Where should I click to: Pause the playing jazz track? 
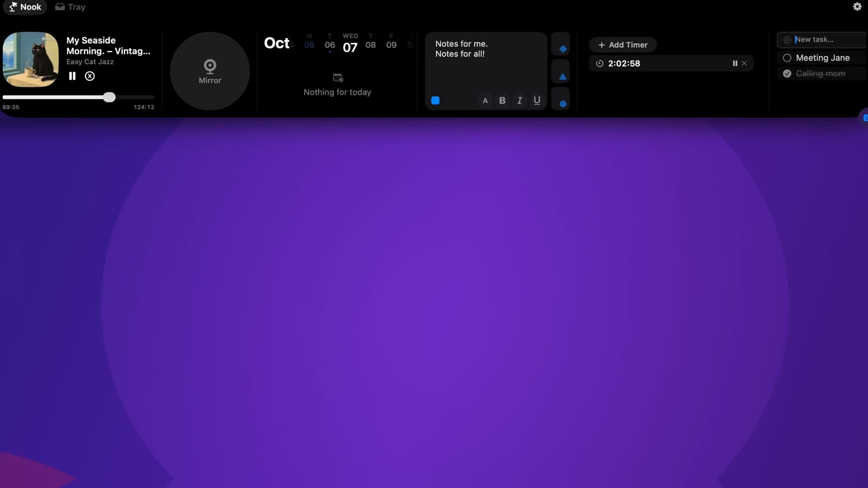[72, 76]
